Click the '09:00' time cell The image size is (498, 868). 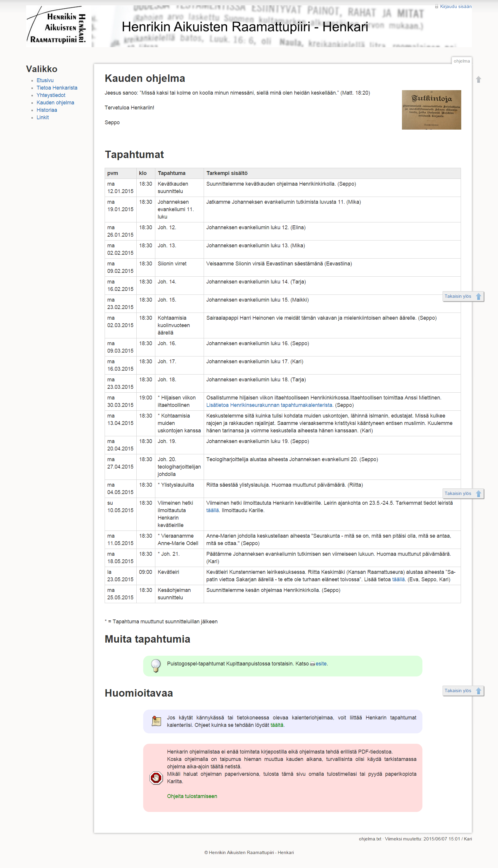tap(146, 576)
